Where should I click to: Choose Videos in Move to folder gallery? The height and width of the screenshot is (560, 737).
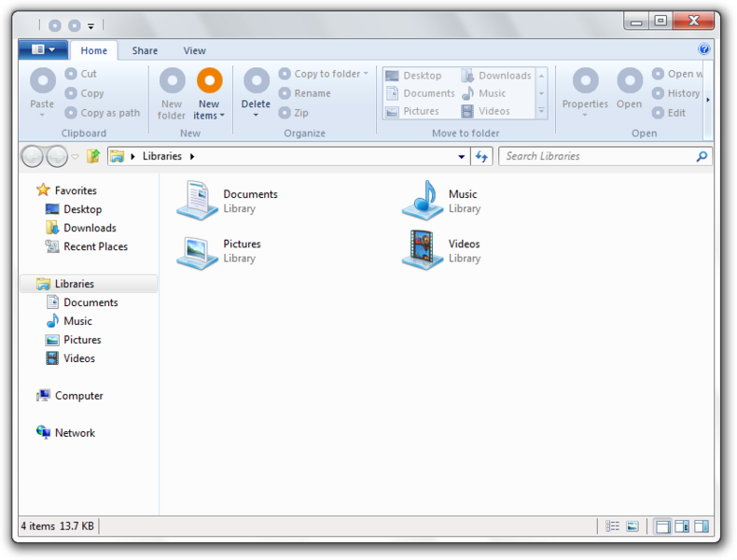(x=485, y=111)
